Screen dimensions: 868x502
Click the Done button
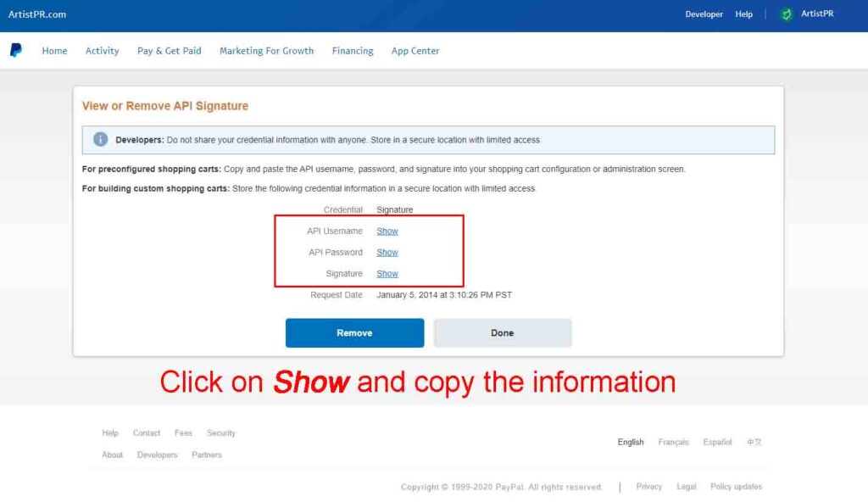click(x=502, y=332)
